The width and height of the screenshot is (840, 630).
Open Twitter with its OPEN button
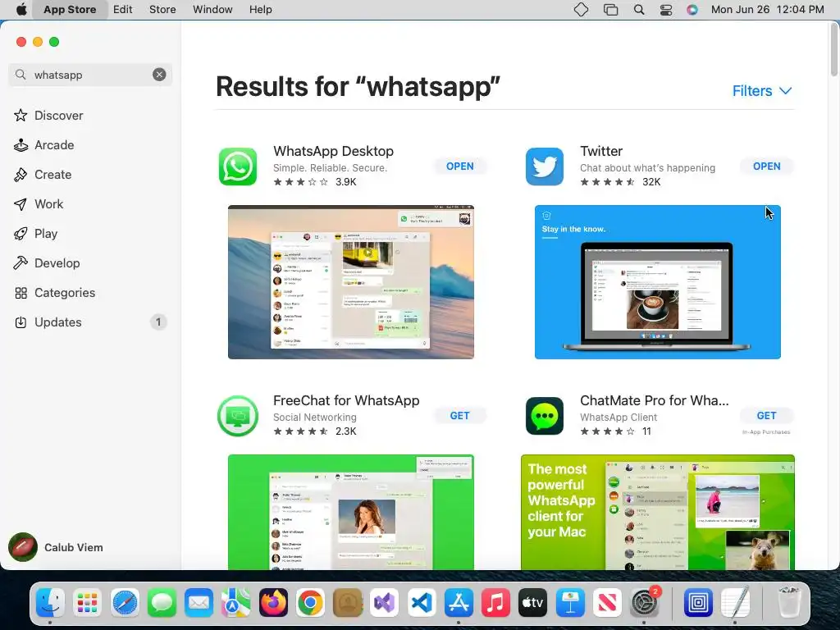coord(767,167)
